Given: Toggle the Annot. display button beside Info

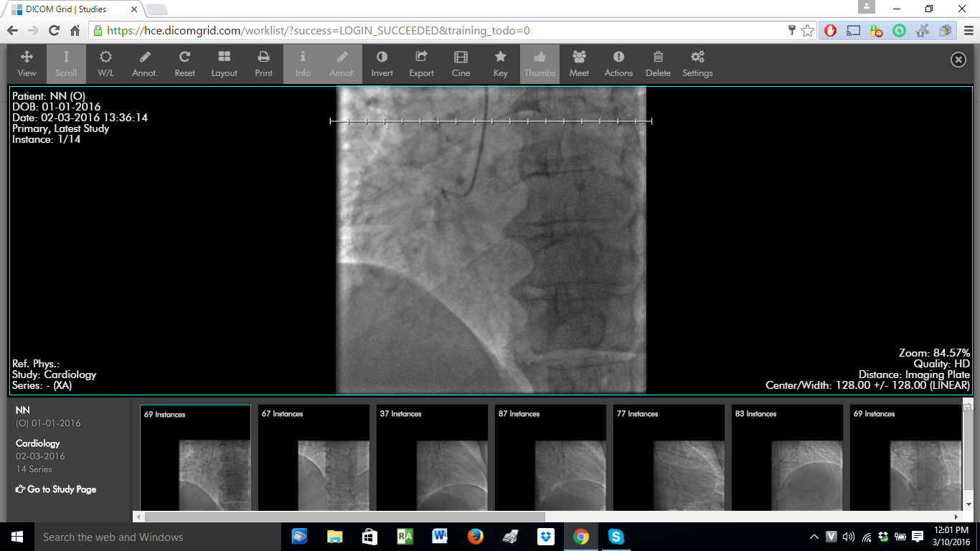Looking at the screenshot, I should tap(342, 64).
